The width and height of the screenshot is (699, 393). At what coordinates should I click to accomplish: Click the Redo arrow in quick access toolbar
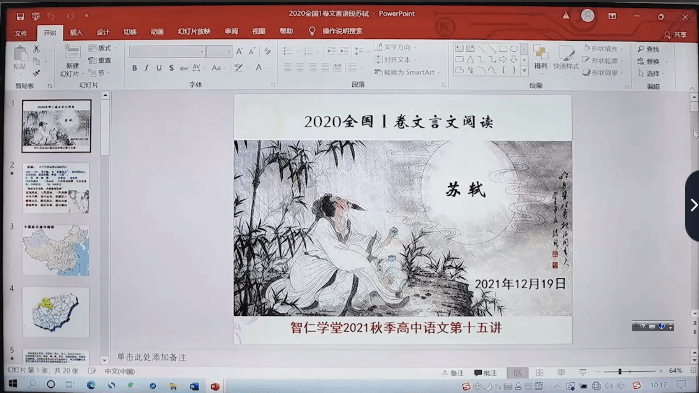[x=70, y=16]
